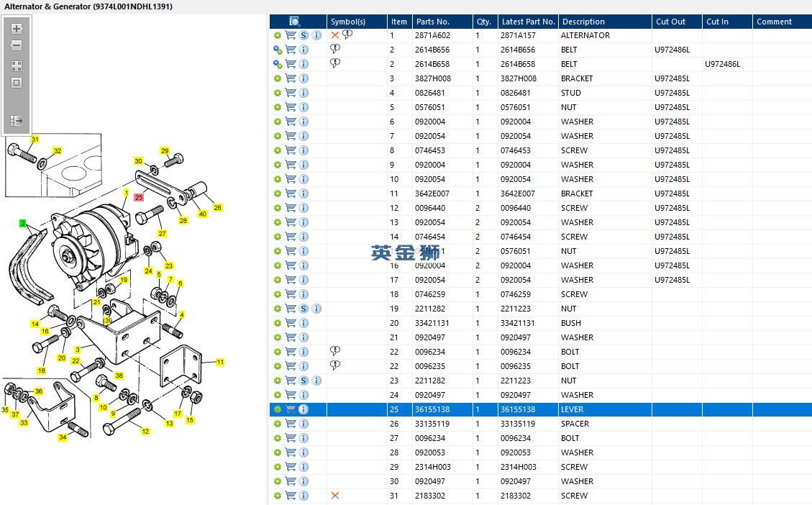Click the Comment column header

coord(782,22)
